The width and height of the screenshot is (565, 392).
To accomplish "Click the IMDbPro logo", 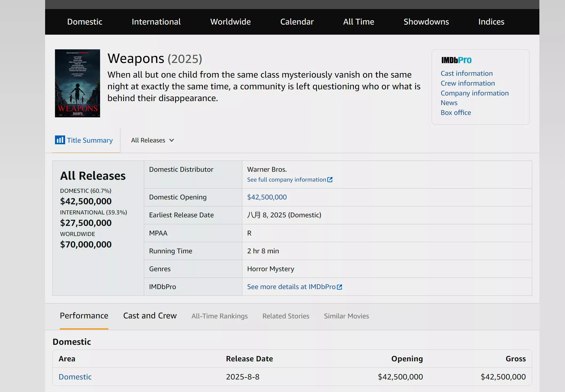I will (456, 60).
